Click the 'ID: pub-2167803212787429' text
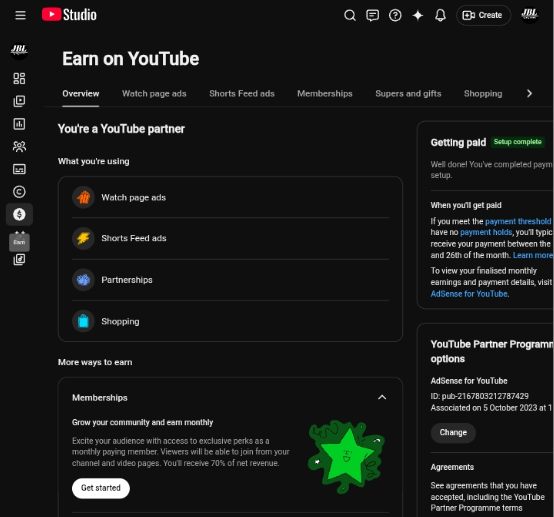 pos(479,396)
